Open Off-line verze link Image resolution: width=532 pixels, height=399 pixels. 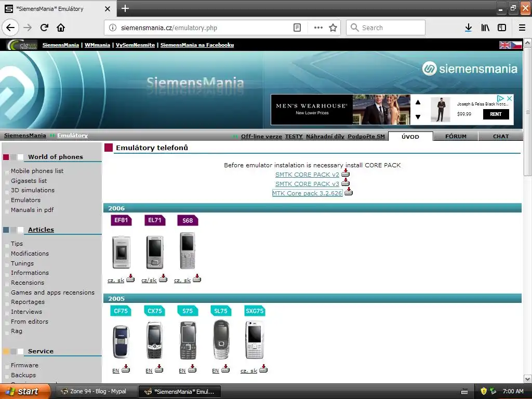click(x=261, y=137)
